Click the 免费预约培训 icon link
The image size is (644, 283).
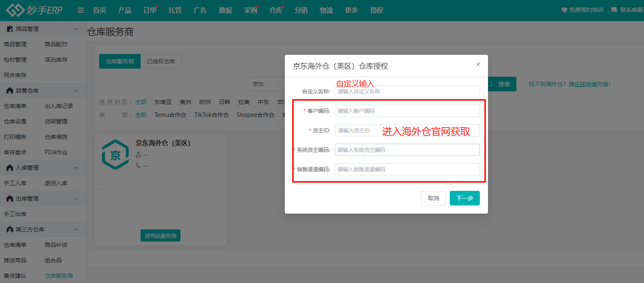click(564, 10)
